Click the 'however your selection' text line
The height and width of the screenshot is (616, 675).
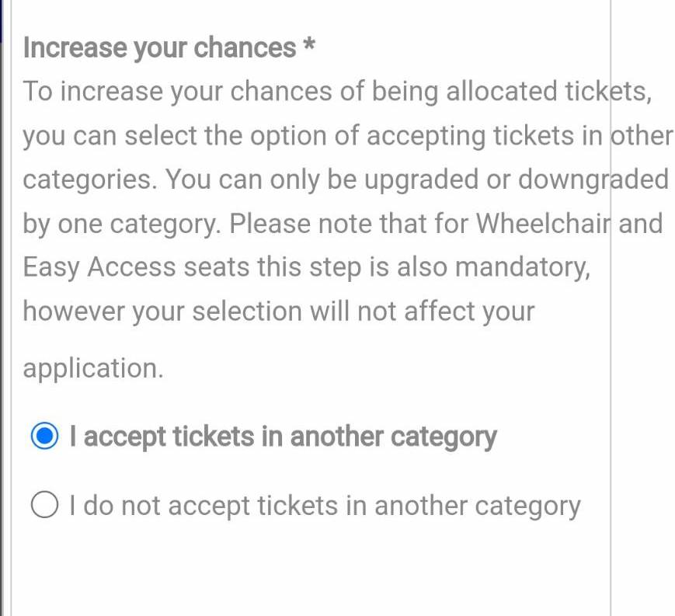pos(162,311)
